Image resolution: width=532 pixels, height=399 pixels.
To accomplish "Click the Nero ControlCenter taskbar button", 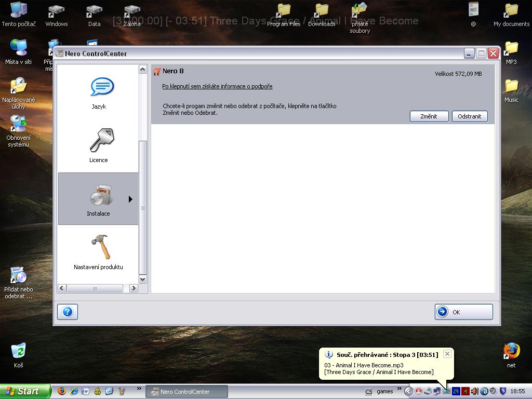I will 187,392.
